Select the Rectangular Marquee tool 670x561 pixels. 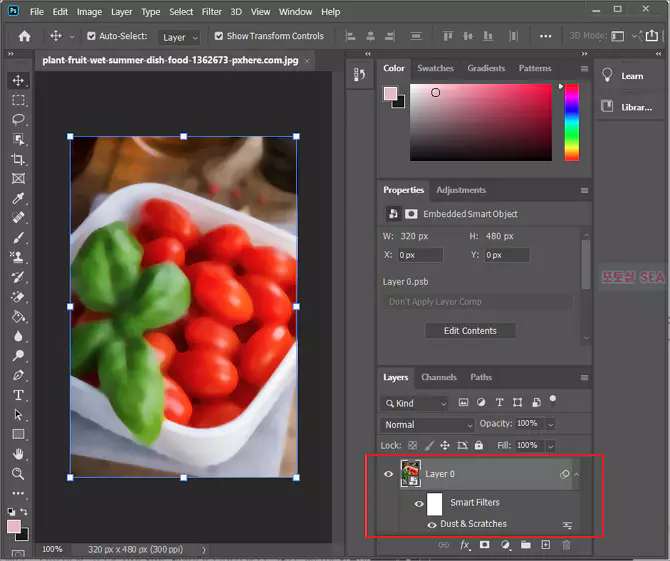(18, 100)
